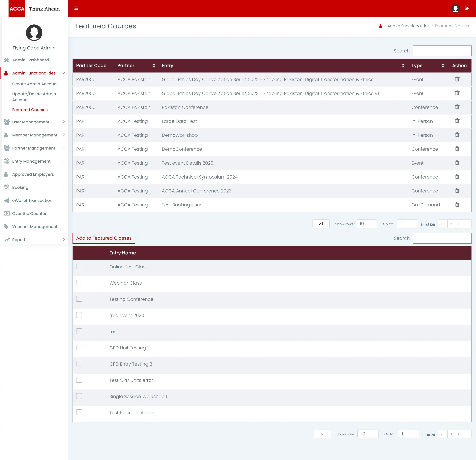
Task: Delete the Pakistan Conference entry
Action: click(457, 107)
